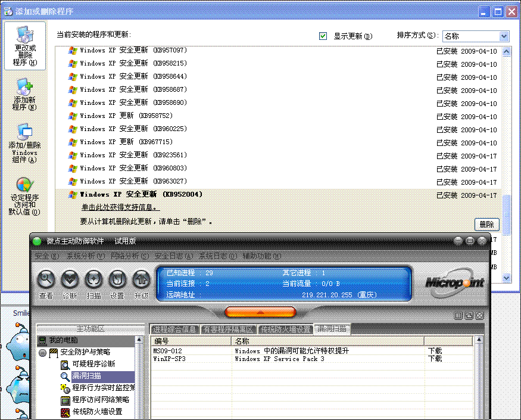This screenshot has height=420, width=521.
Task: Select the update row KB958687
Action: click(x=279, y=90)
